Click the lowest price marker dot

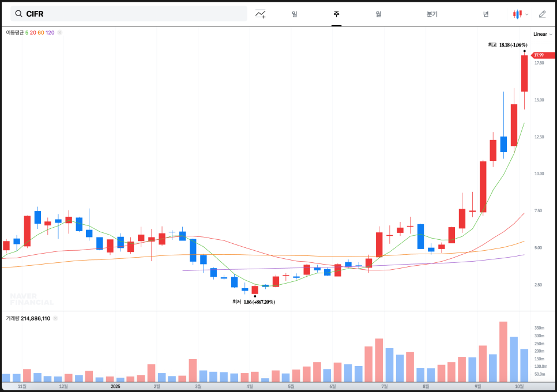pyautogui.click(x=255, y=296)
